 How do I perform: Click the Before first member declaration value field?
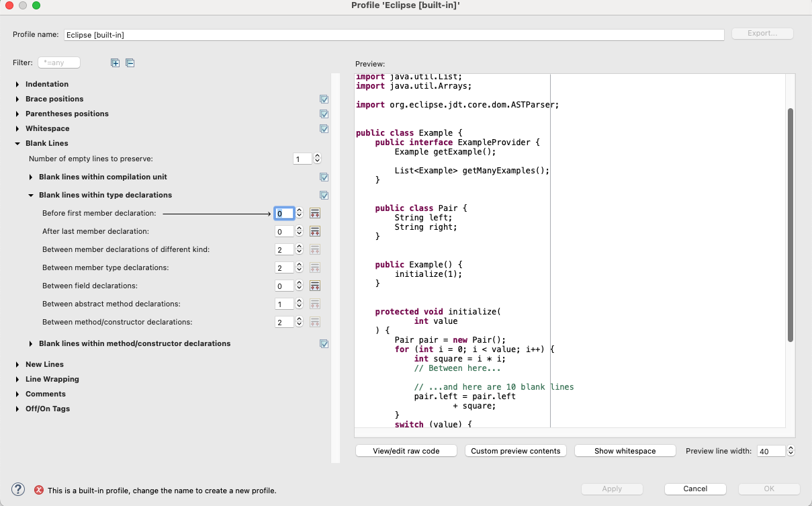[x=285, y=213]
